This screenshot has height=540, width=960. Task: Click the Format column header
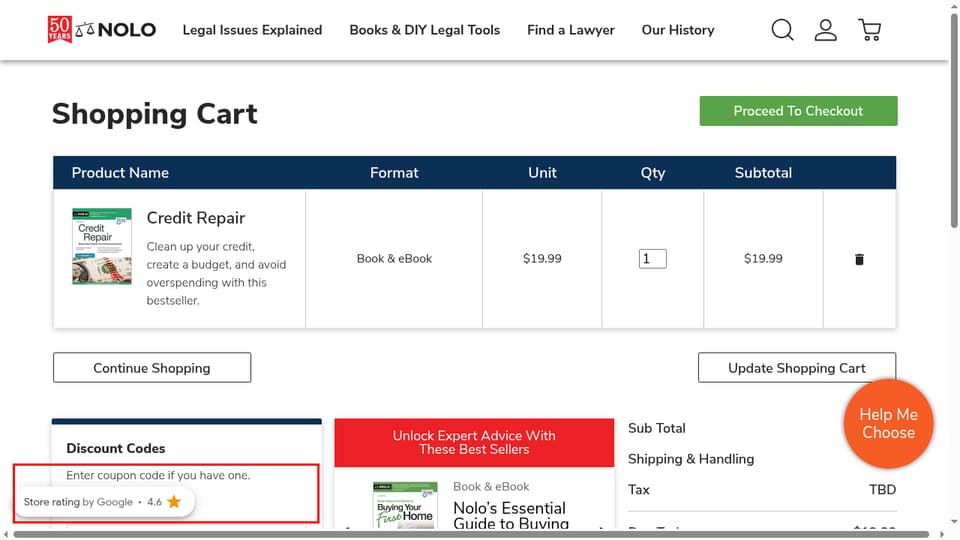pyautogui.click(x=394, y=173)
